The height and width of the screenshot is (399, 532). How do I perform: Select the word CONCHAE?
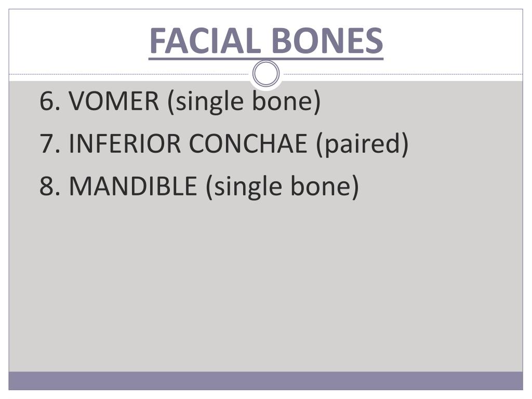[x=248, y=143]
